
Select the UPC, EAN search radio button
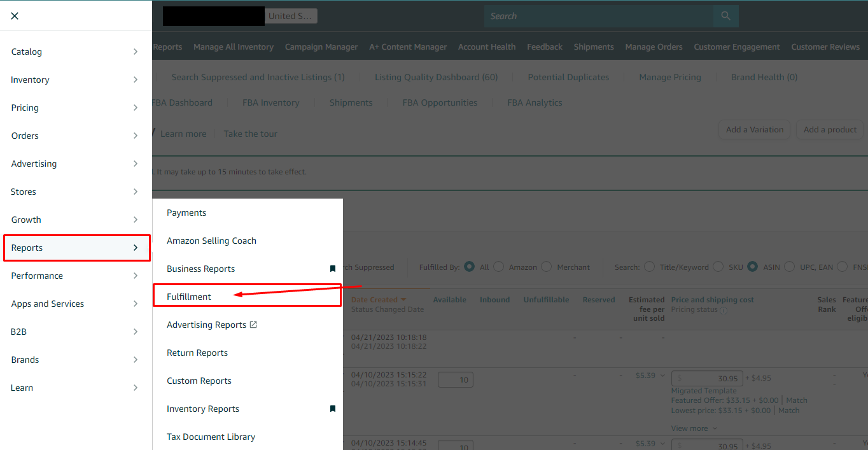tap(789, 267)
